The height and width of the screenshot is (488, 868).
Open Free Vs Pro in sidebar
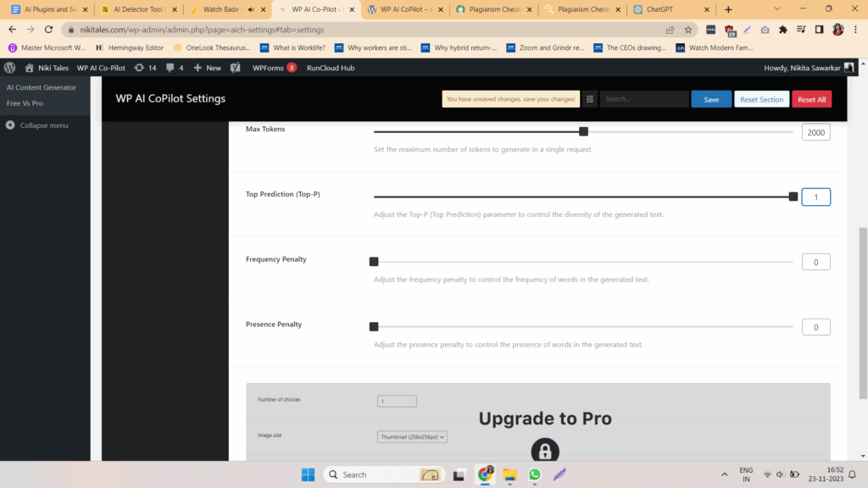tap(25, 103)
